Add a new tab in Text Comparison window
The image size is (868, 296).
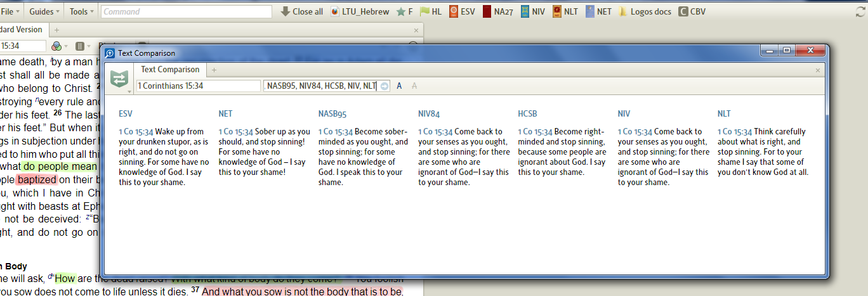point(214,70)
